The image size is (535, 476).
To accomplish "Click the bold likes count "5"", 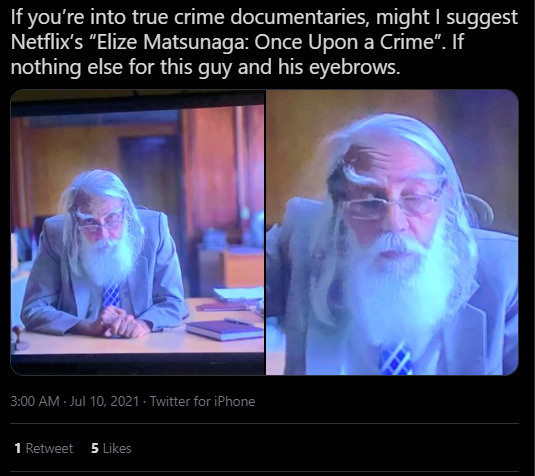I will point(95,448).
